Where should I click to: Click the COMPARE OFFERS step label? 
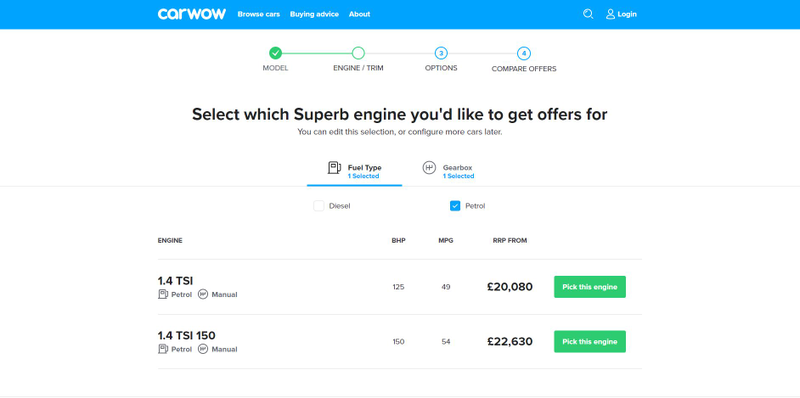point(524,68)
